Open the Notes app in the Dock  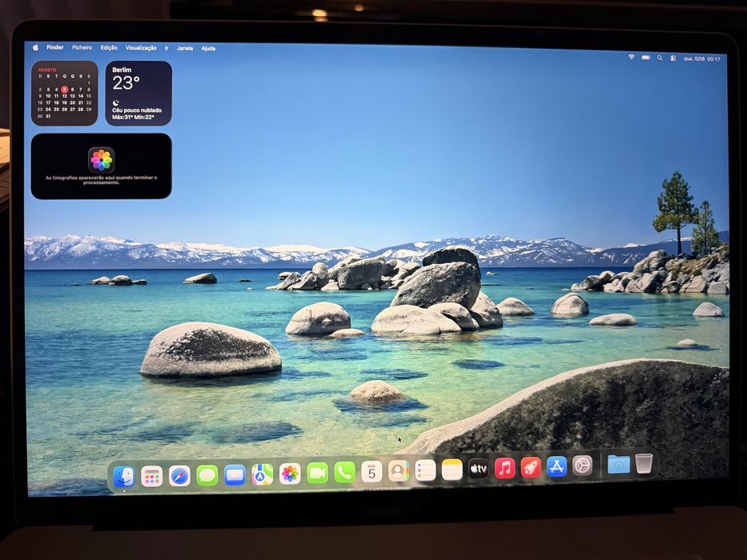(452, 470)
